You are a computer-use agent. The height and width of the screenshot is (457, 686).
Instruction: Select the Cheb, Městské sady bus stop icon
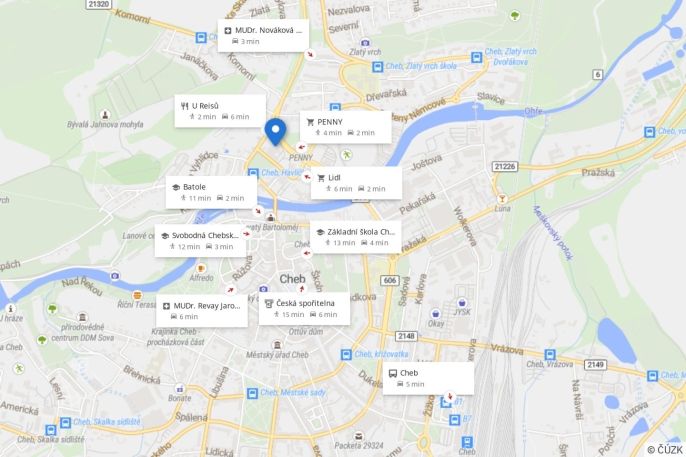click(x=252, y=393)
